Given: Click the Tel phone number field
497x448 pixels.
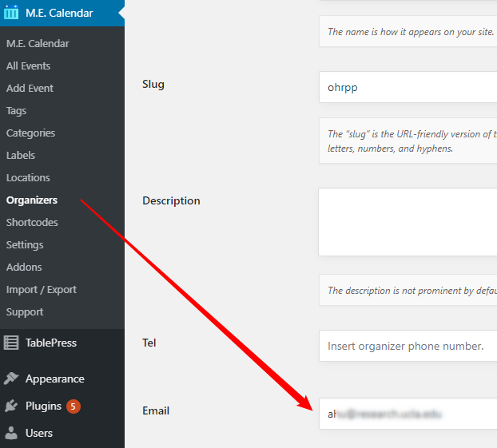Looking at the screenshot, I should click(x=408, y=346).
